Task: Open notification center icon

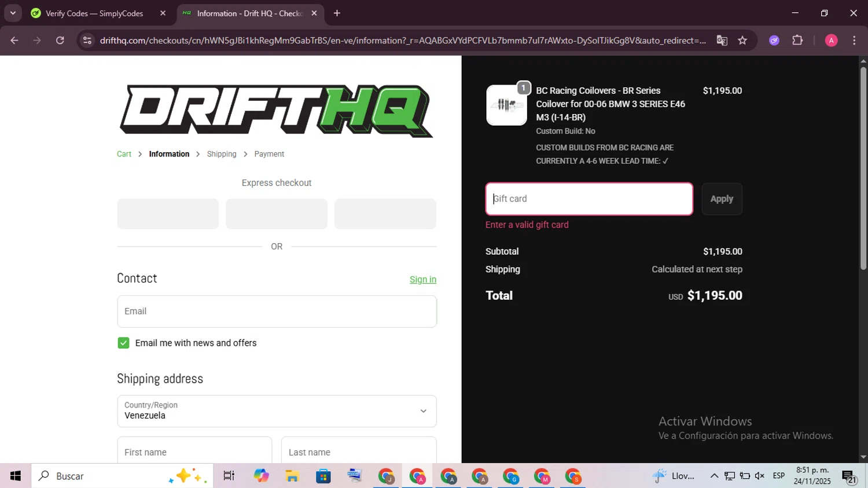Action: [x=849, y=476]
